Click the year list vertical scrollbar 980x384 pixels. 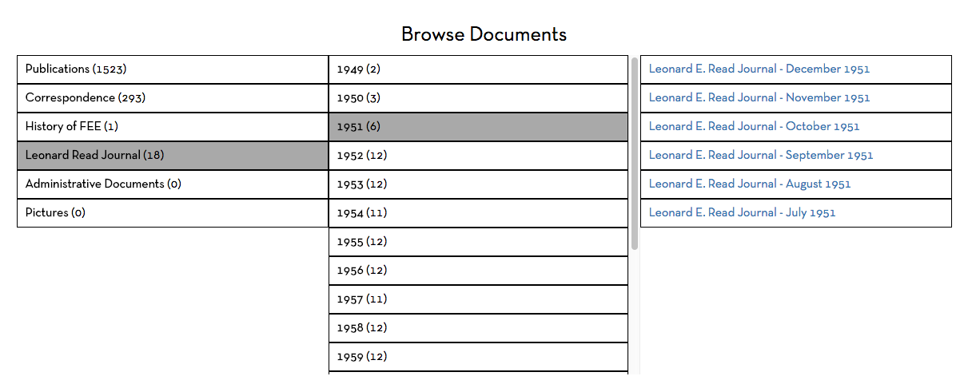coord(635,152)
